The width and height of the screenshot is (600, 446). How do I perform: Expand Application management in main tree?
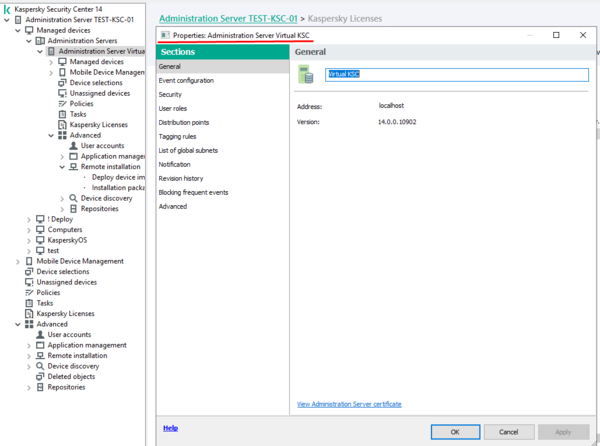[29, 345]
